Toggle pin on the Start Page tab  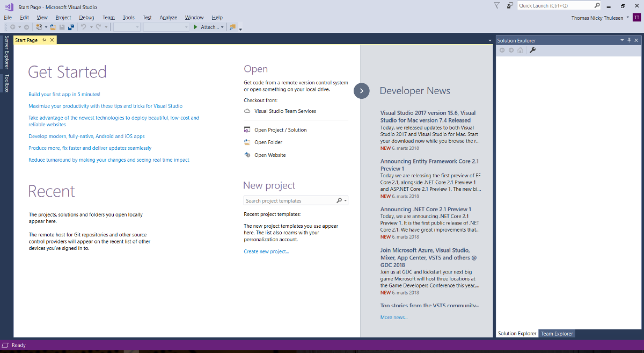click(x=45, y=40)
